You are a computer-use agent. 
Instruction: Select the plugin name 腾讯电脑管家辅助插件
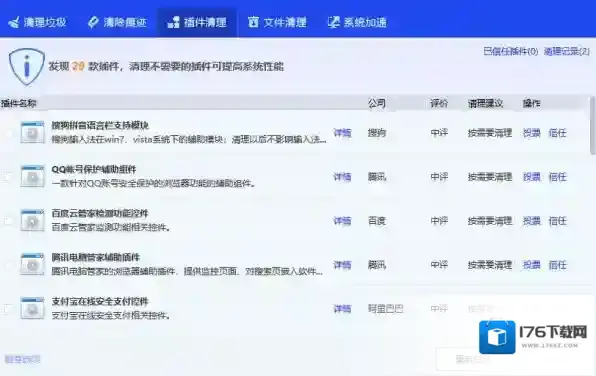click(x=96, y=257)
